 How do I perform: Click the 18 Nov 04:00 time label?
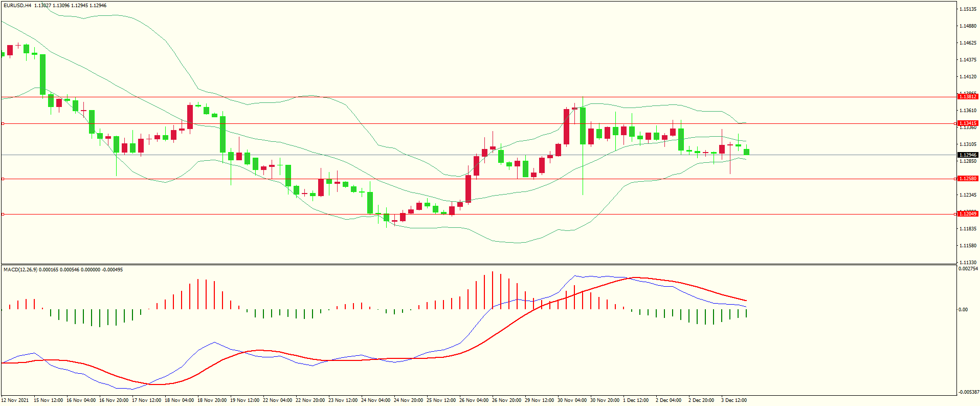180,400
